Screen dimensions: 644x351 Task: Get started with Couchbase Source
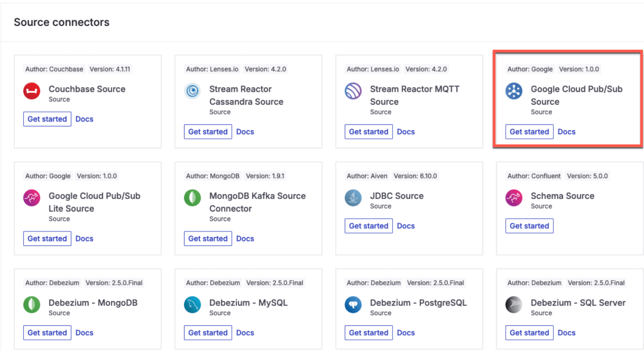pos(47,119)
